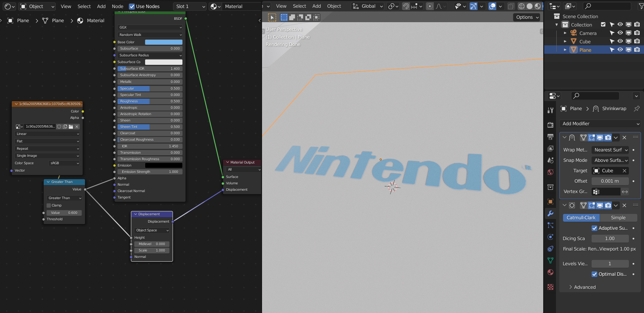
Task: Open the Material properties tab
Action: click(550, 272)
